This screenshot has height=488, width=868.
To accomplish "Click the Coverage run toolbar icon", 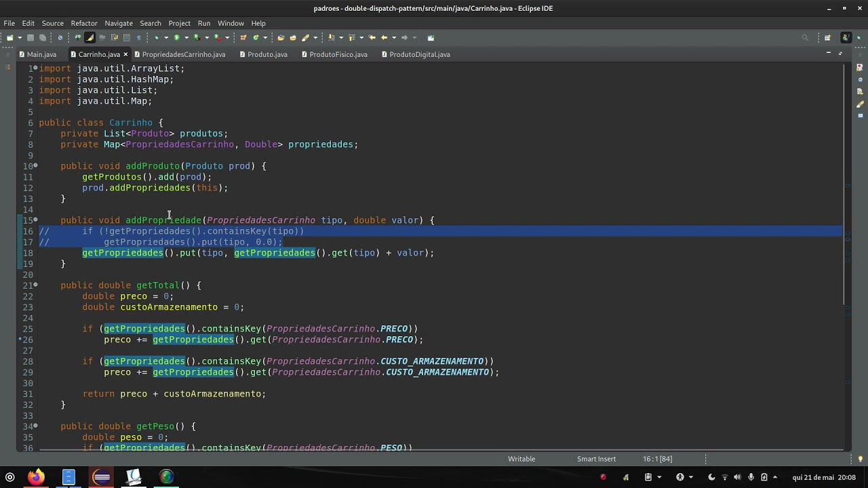I will [x=197, y=38].
